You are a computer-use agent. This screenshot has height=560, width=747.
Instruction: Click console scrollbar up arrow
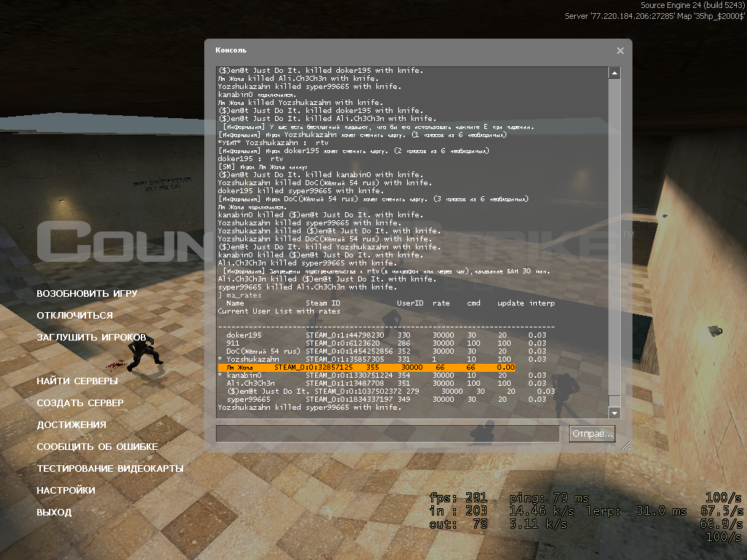(614, 73)
